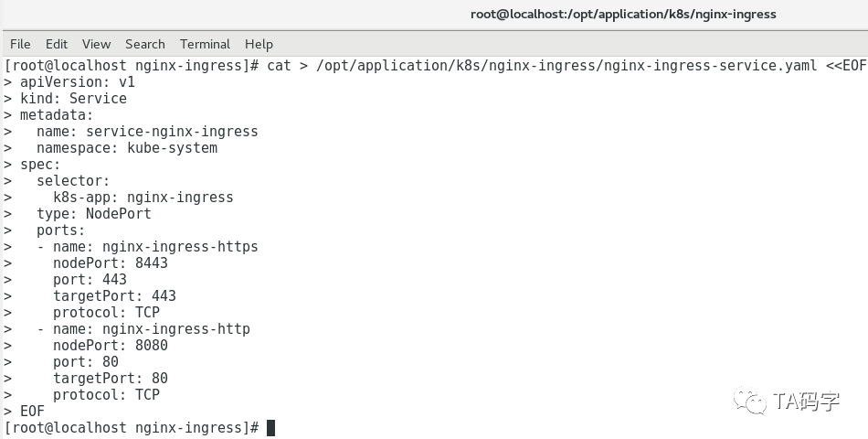This screenshot has width=868, height=439.
Task: Open the Edit menu
Action: click(x=57, y=44)
